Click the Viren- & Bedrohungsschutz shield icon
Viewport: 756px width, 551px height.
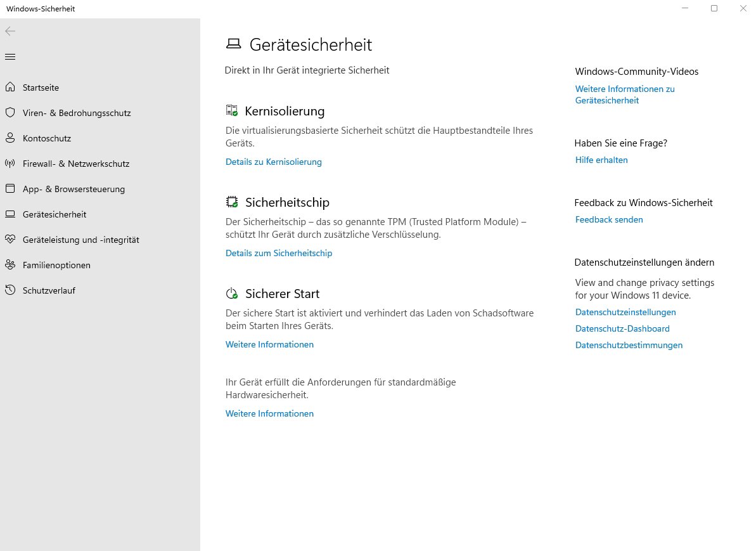[10, 112]
